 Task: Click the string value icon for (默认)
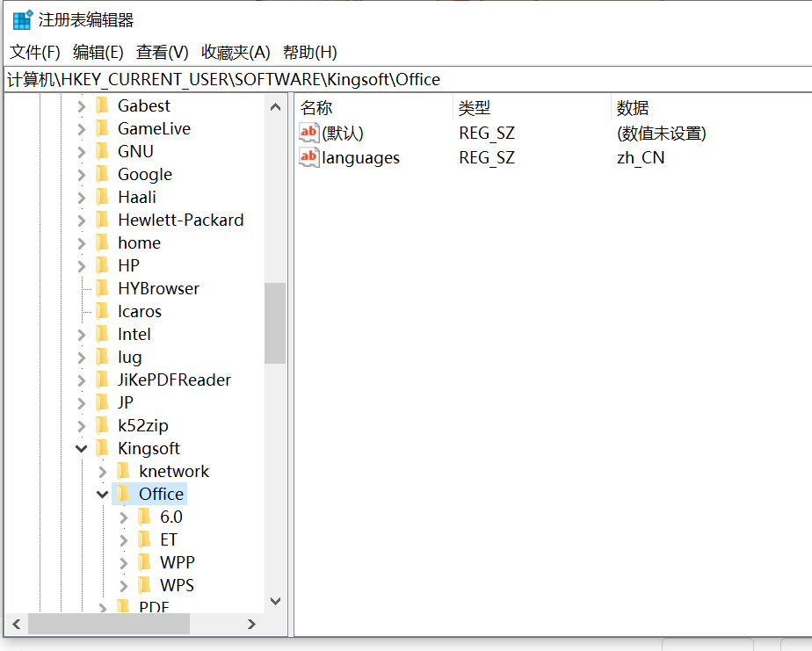309,134
